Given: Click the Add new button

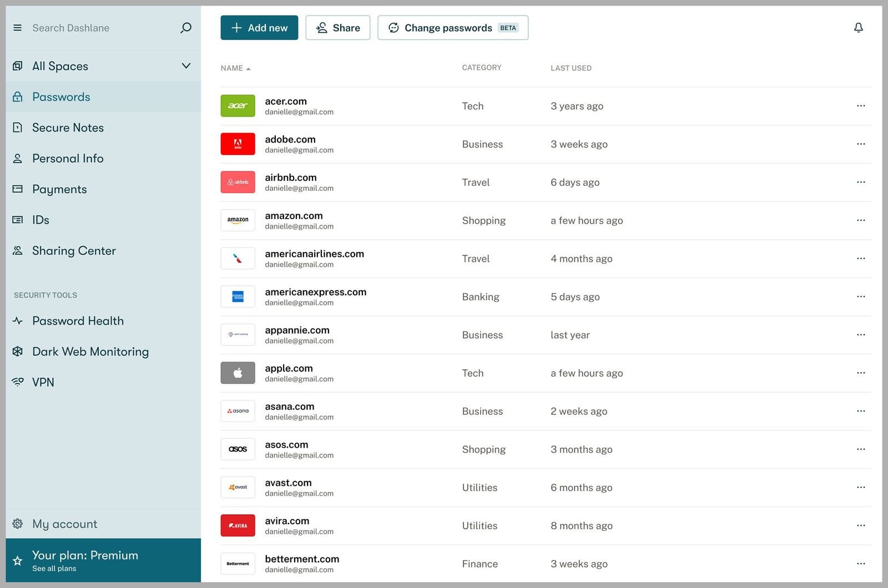Looking at the screenshot, I should (x=259, y=28).
